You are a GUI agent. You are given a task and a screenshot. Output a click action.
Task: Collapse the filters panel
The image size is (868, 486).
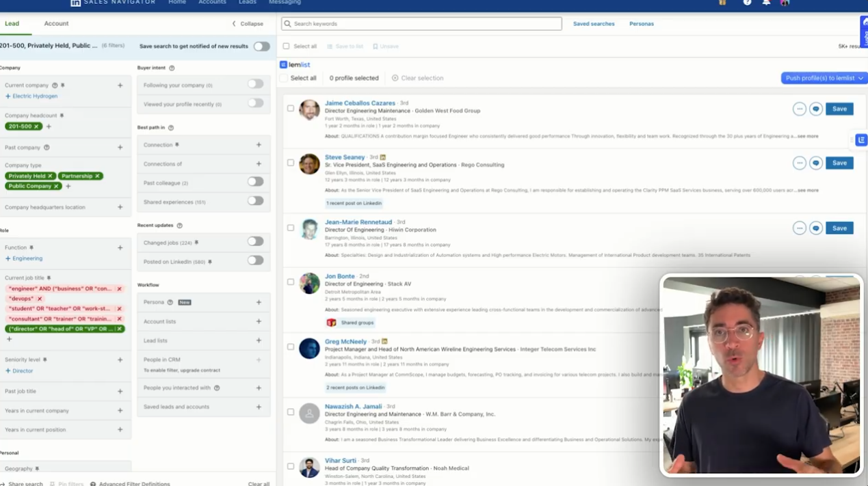(x=248, y=23)
